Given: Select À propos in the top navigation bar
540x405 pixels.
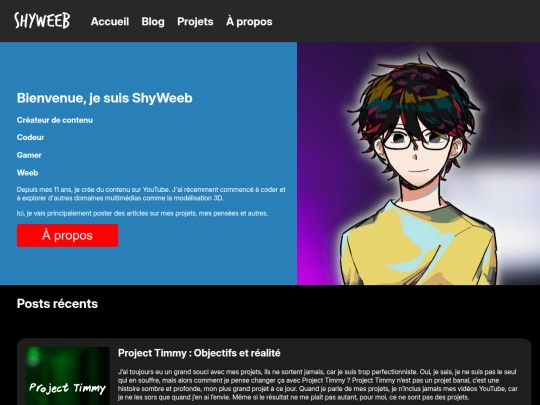Looking at the screenshot, I should coord(249,22).
